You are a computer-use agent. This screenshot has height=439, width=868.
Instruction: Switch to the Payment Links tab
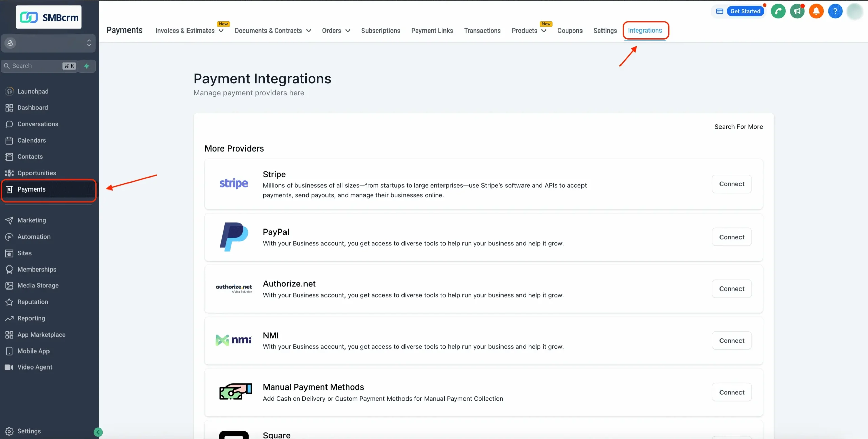pyautogui.click(x=432, y=31)
